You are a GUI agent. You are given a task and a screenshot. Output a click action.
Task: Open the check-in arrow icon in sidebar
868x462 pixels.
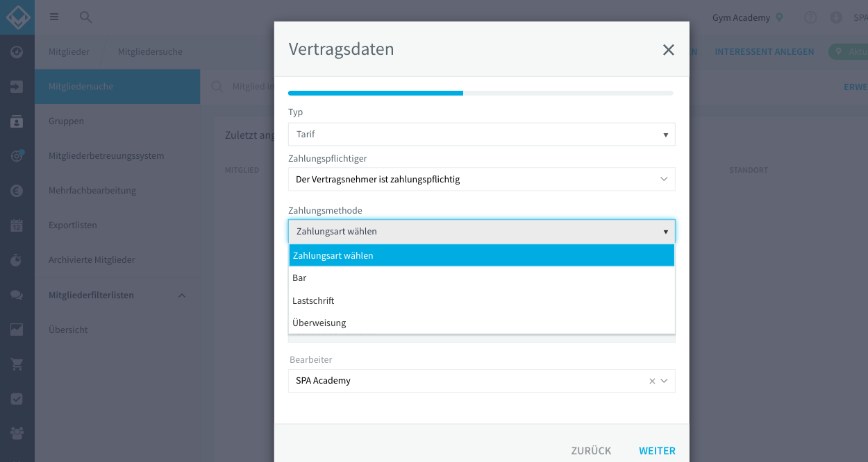pos(17,87)
